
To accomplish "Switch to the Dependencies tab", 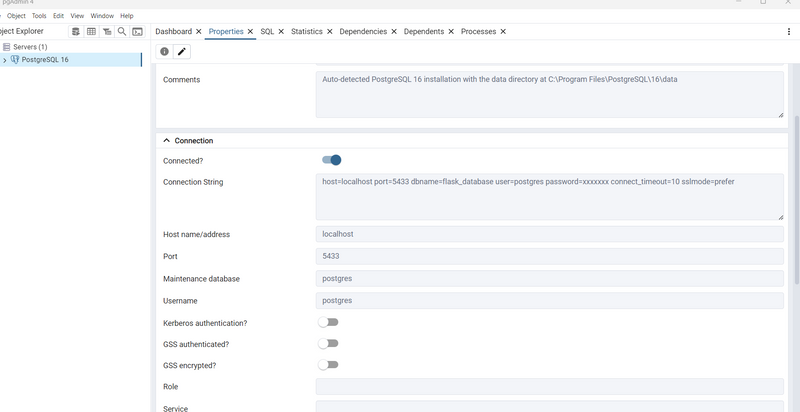I will [363, 32].
